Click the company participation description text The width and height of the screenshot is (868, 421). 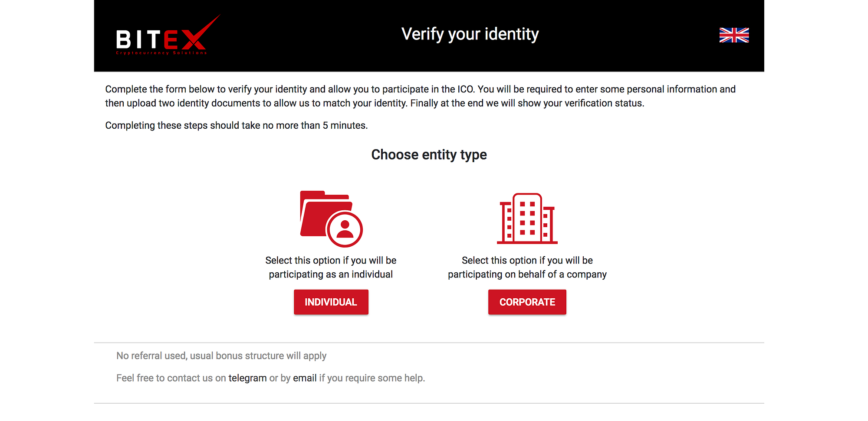(527, 267)
